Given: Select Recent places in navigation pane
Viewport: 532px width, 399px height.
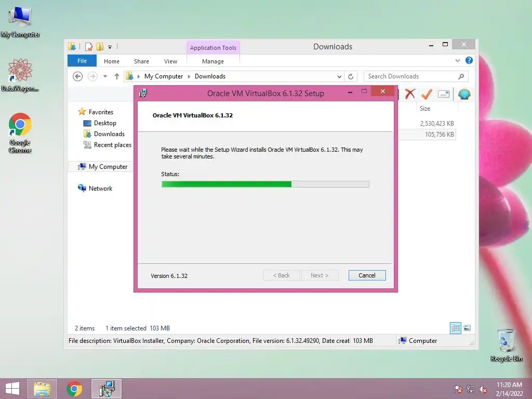Looking at the screenshot, I should (107, 145).
